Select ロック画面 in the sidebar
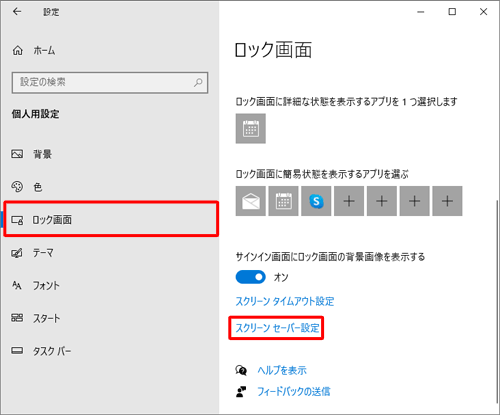Viewport: 500px width, 415px height. [111, 219]
